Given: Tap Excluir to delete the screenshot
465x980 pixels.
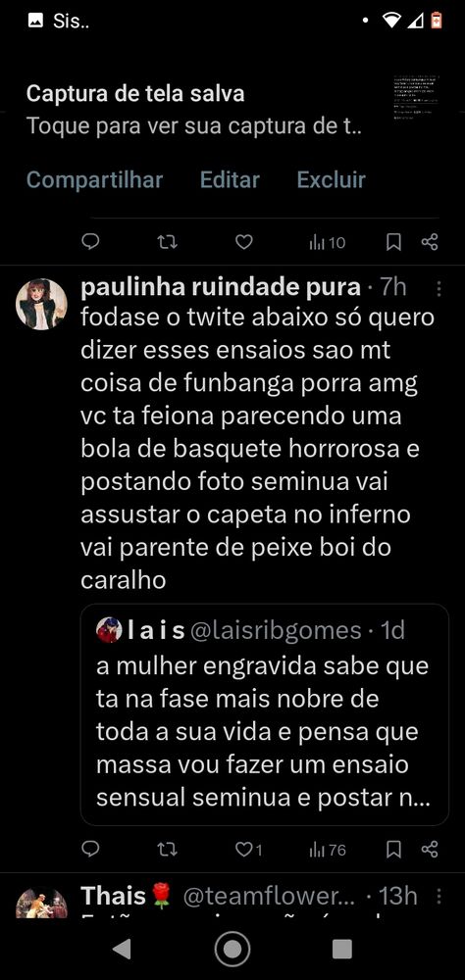Looking at the screenshot, I should [x=331, y=180].
